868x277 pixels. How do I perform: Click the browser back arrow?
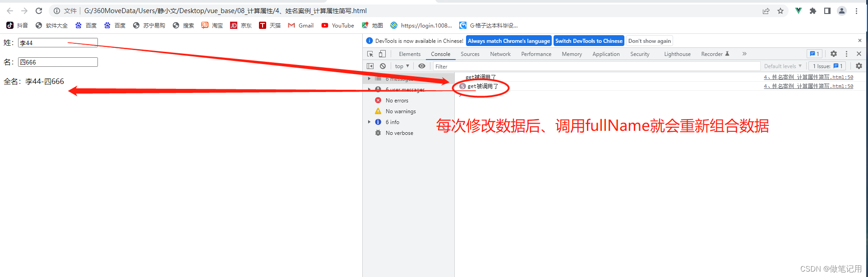point(10,11)
